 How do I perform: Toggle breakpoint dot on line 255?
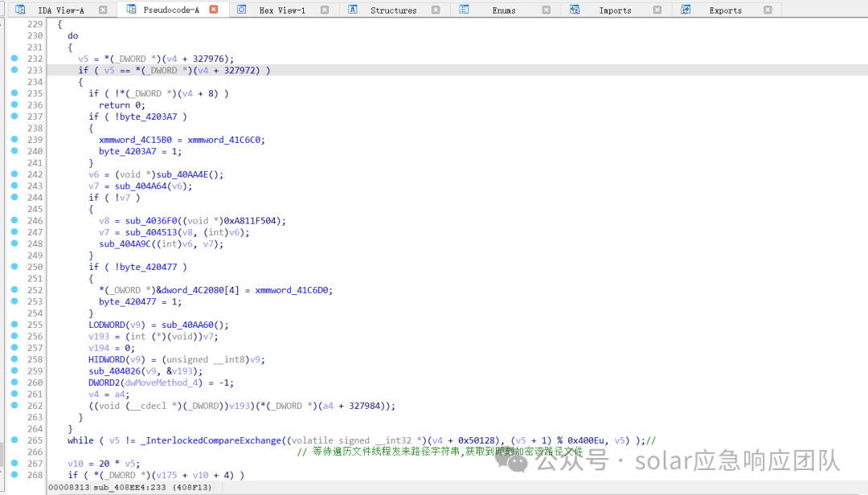(x=14, y=325)
